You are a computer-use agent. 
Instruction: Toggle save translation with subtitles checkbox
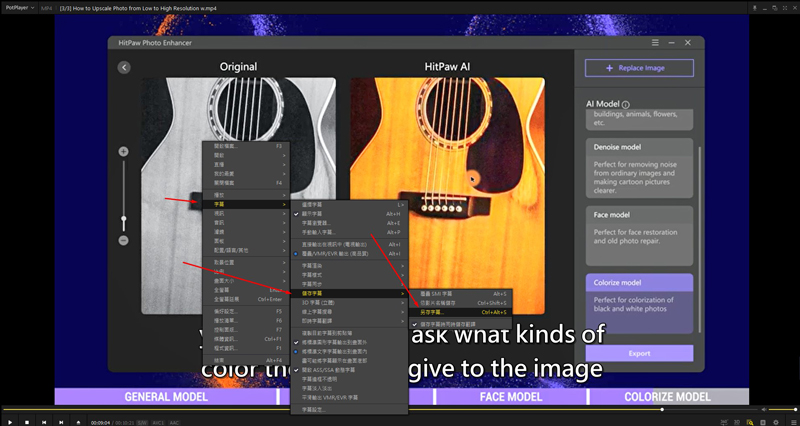(460, 324)
